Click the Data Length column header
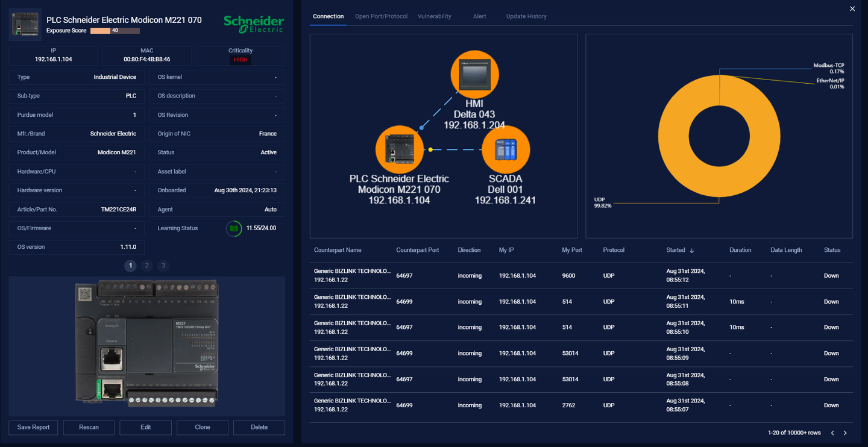The width and height of the screenshot is (868, 447). point(786,250)
